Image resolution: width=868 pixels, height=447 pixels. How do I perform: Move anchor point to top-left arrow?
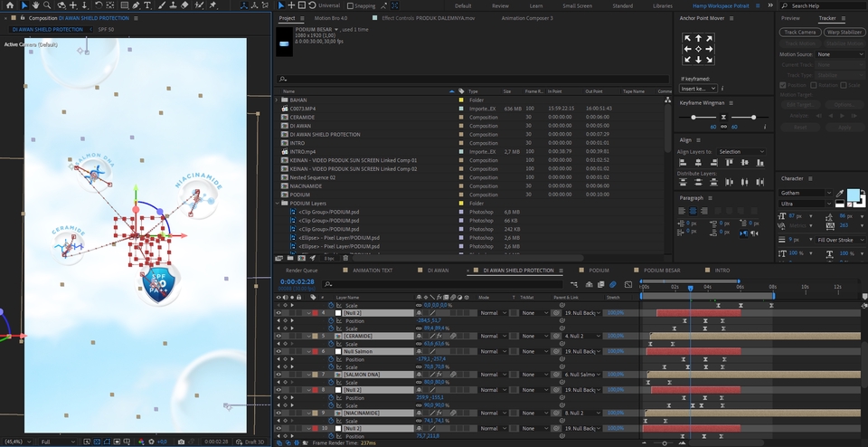point(687,38)
